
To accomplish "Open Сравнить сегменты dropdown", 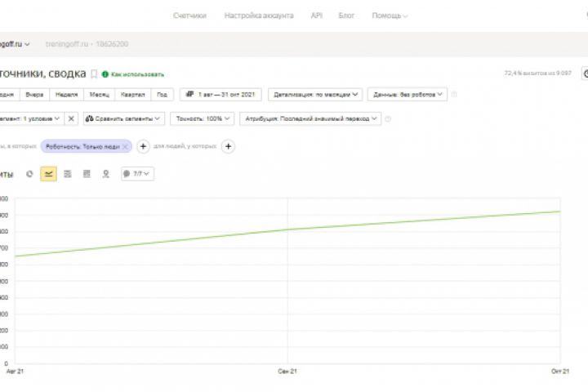I will [124, 118].
